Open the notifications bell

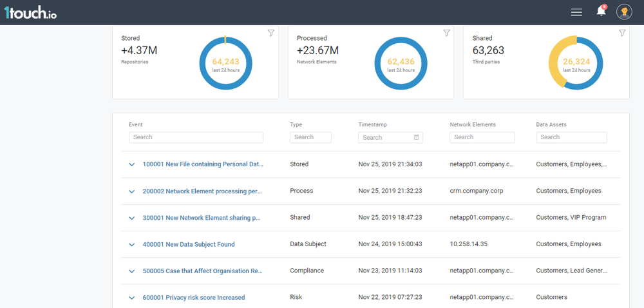(x=601, y=12)
